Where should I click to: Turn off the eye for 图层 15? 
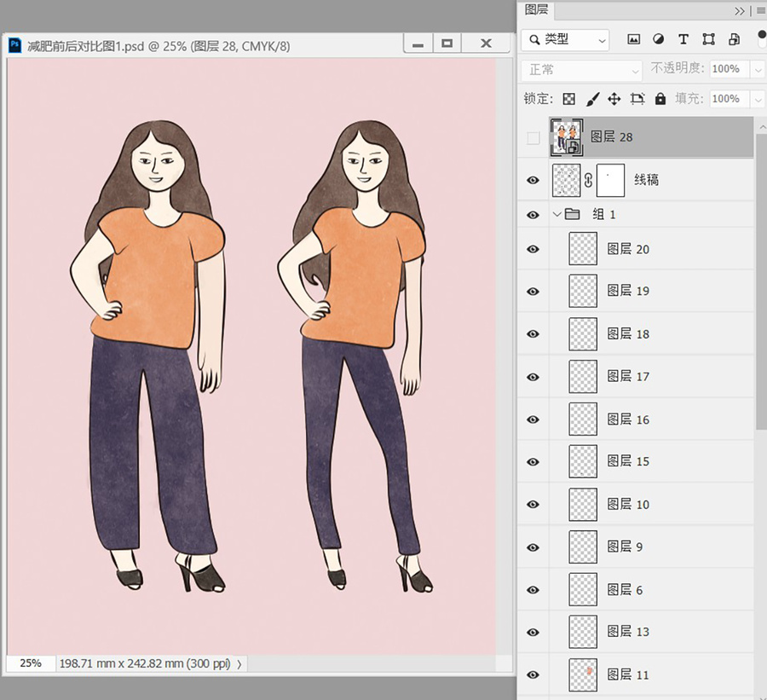(x=533, y=461)
